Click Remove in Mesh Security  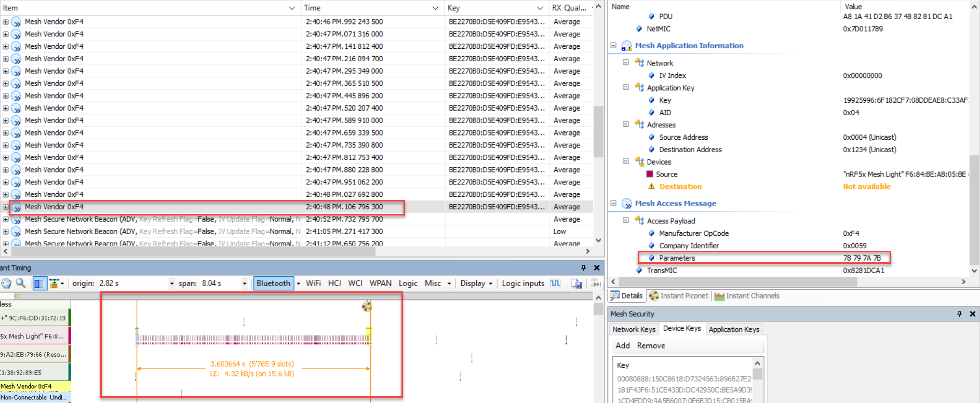click(x=651, y=345)
